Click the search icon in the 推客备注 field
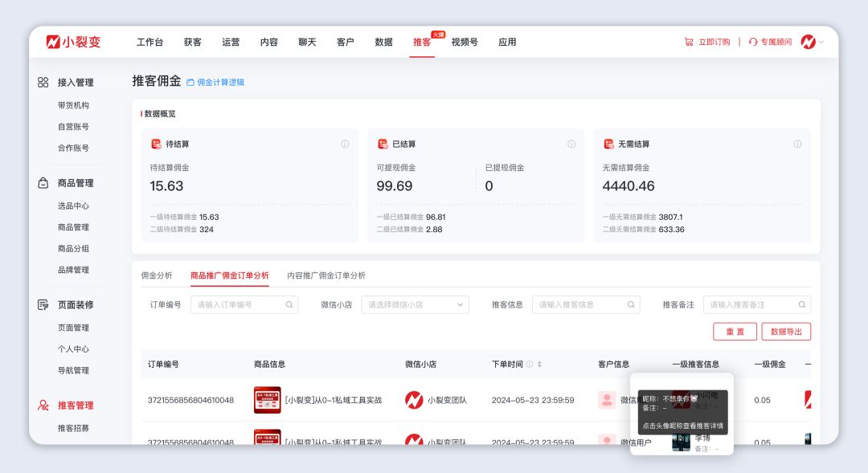Viewport: 868px width, 473px height. click(x=801, y=304)
